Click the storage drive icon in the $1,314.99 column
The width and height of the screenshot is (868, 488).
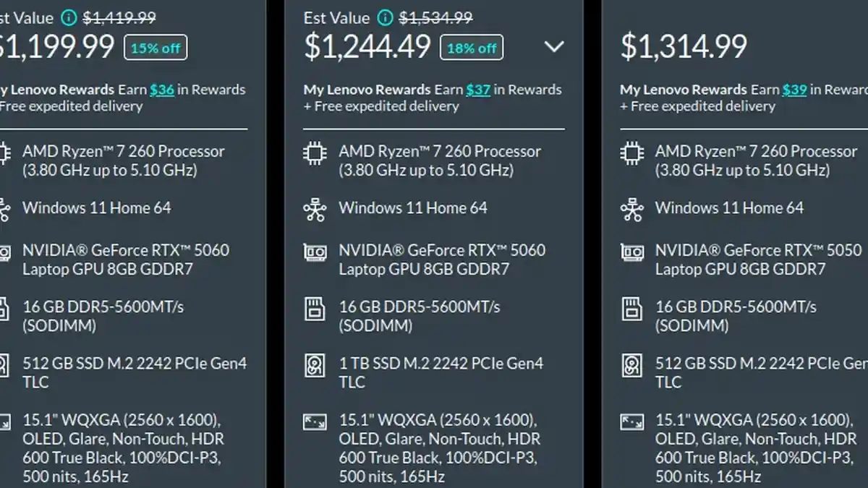click(x=631, y=365)
